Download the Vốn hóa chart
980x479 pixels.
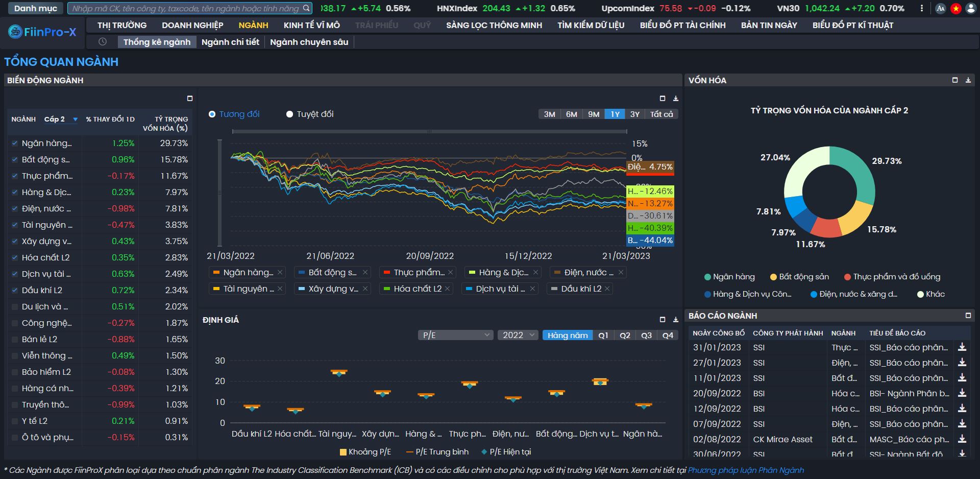[968, 80]
